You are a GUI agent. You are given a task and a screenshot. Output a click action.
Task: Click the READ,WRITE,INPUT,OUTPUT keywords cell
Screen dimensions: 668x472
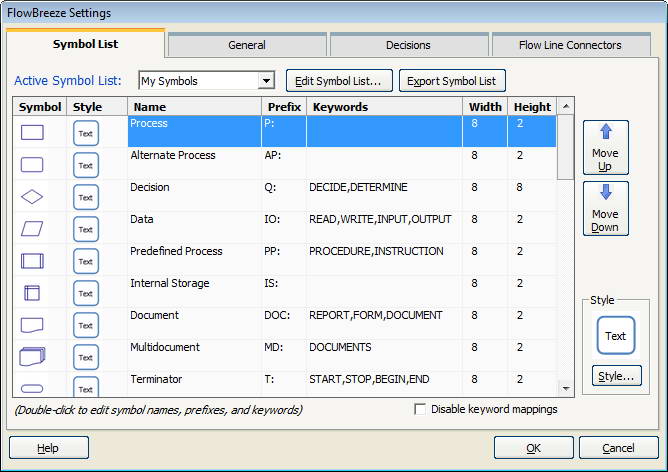(x=384, y=227)
